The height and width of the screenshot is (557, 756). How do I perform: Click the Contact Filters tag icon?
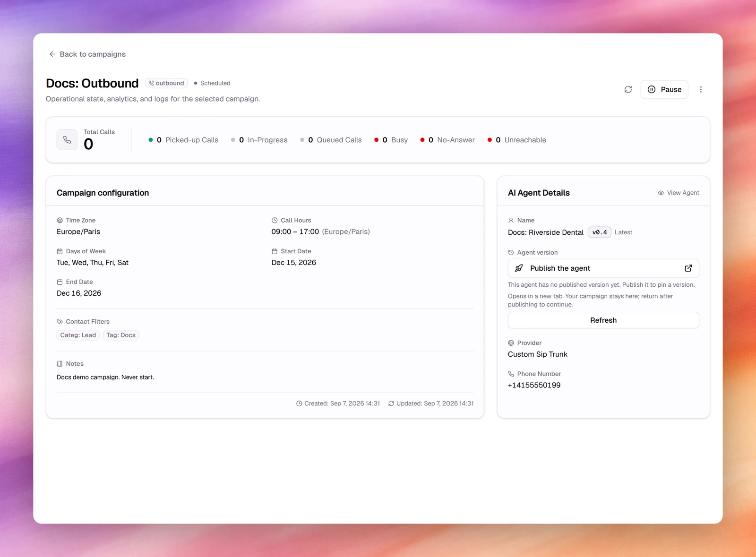click(x=60, y=322)
